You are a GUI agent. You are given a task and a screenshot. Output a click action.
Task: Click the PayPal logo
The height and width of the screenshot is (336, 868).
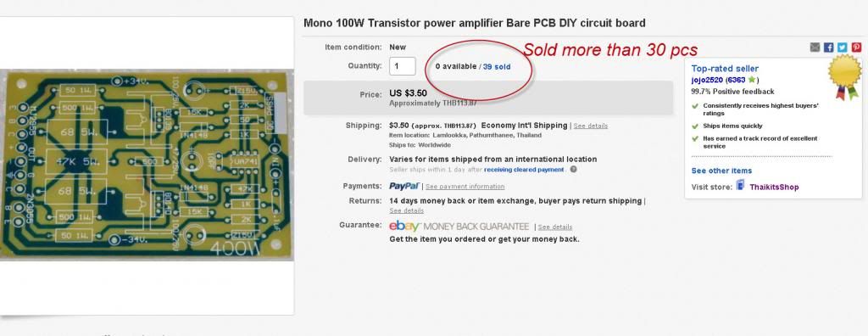click(x=404, y=187)
